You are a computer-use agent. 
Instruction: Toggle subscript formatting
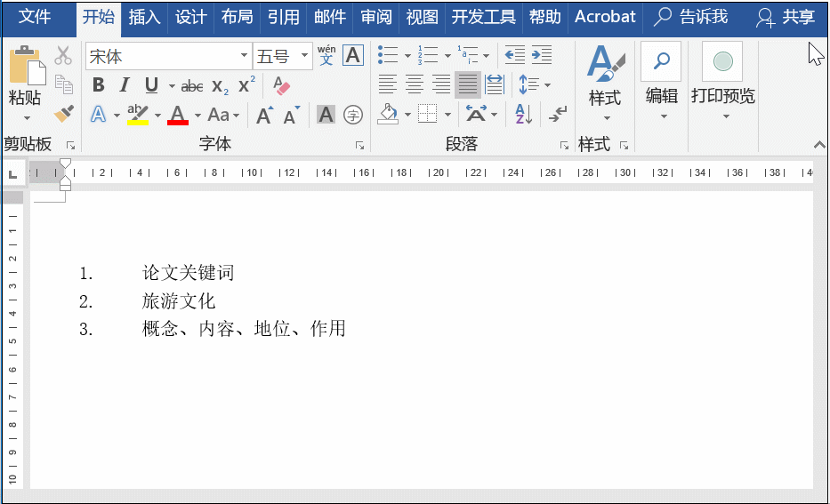(x=220, y=85)
